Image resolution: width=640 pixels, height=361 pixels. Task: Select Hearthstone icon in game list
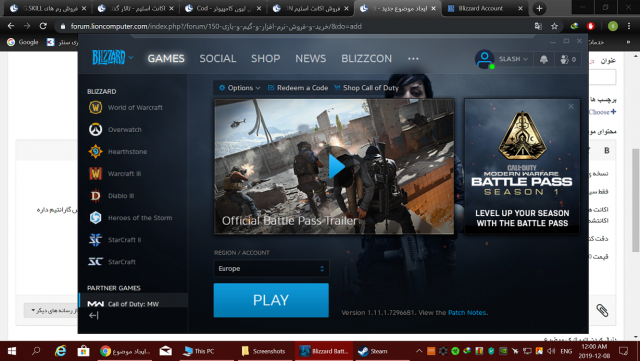(96, 152)
